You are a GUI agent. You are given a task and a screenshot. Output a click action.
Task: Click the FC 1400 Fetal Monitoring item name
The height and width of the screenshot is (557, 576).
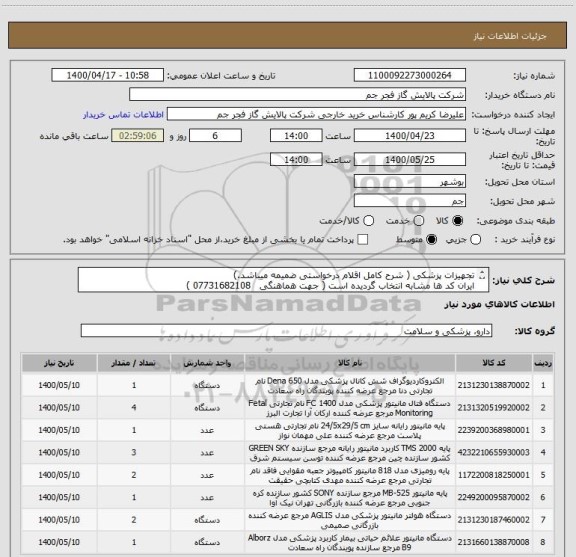click(x=350, y=408)
